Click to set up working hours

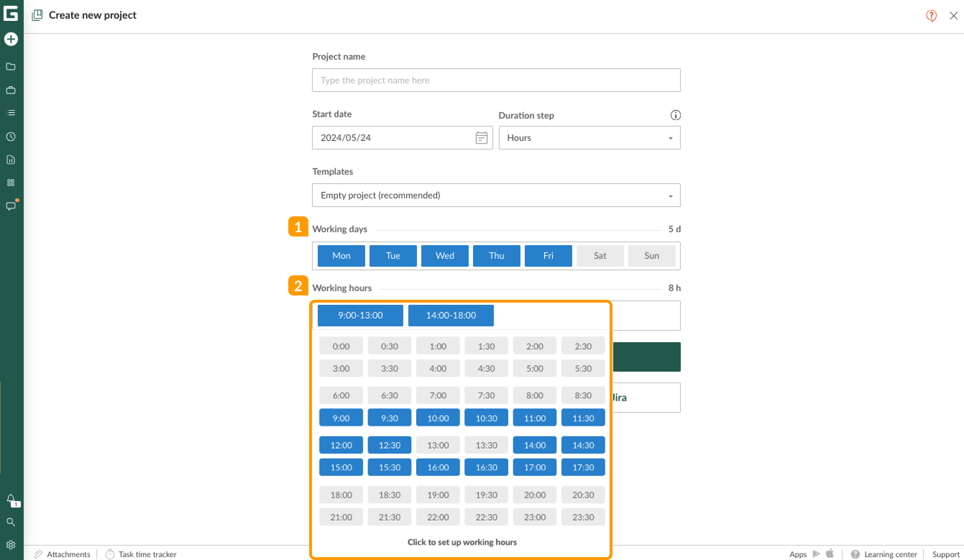click(463, 541)
